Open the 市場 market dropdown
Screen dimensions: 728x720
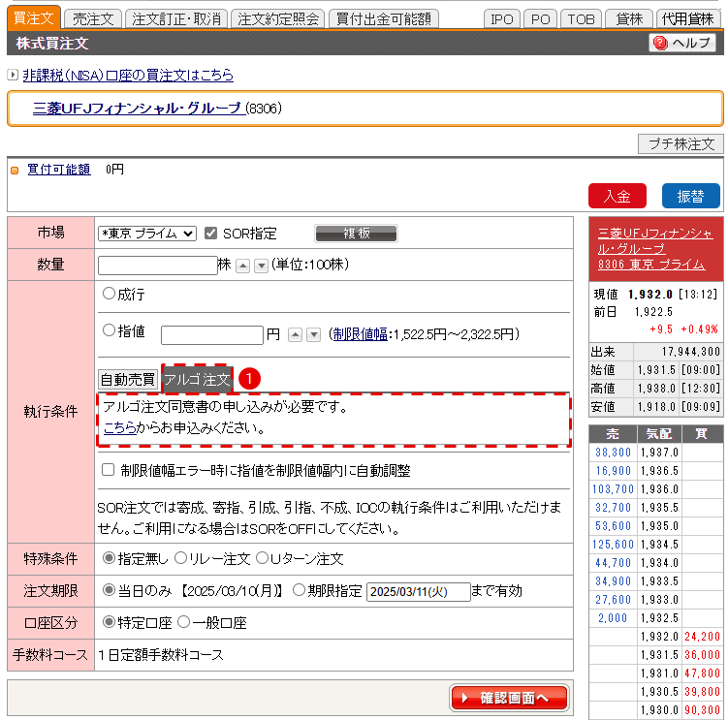tap(147, 234)
